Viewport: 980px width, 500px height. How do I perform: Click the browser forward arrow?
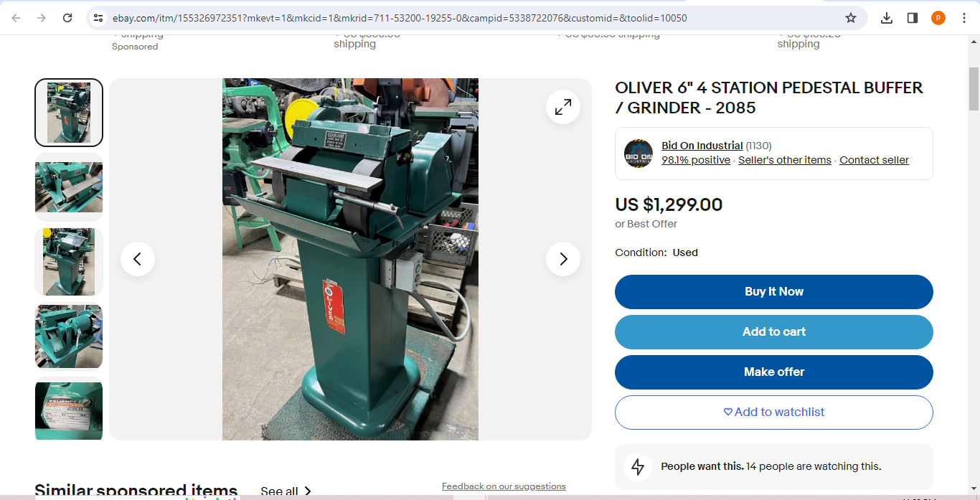[42, 18]
